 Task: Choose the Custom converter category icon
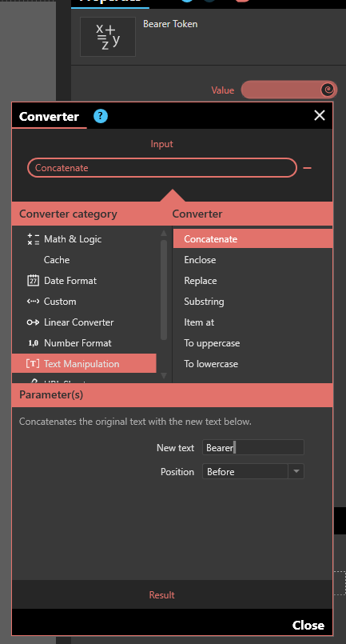click(33, 301)
